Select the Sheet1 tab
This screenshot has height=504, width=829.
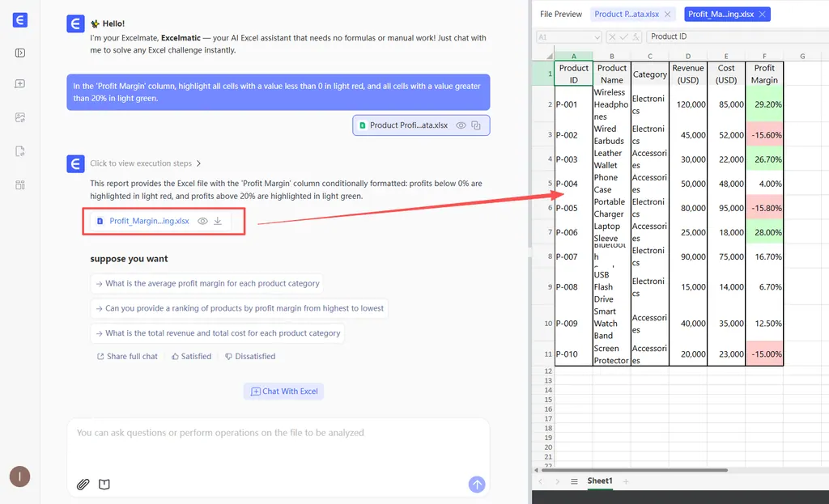(x=600, y=481)
